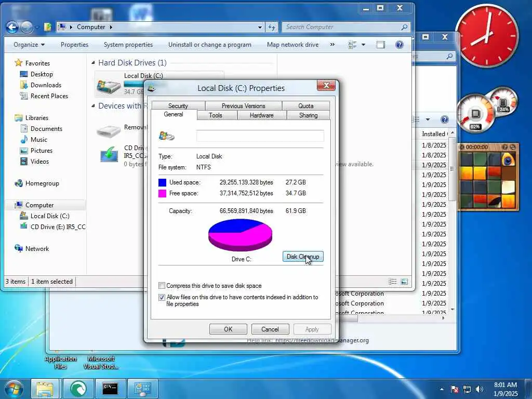
Task: Click the Change your view icon
Action: (353, 45)
